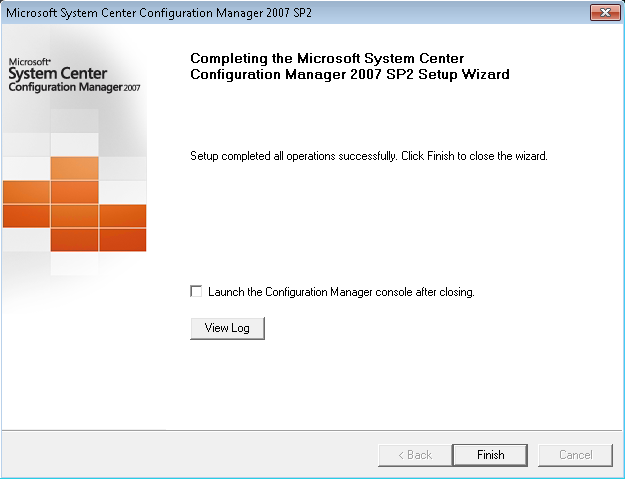Click heading line 'Configuration Manager 2007 SP2 Setup Wizard'
The width and height of the screenshot is (625, 479).
pyautogui.click(x=350, y=74)
